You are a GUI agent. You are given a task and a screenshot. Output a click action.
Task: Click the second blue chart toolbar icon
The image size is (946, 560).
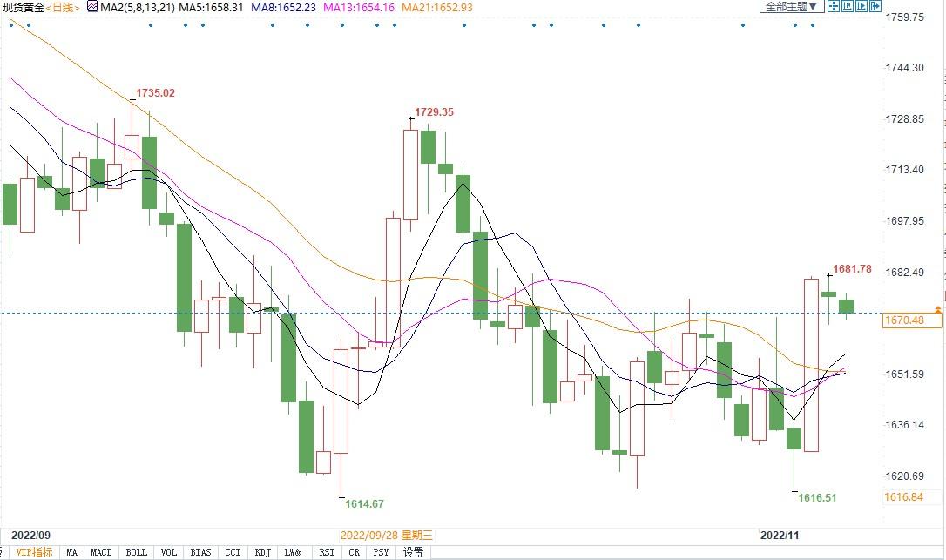point(848,6)
